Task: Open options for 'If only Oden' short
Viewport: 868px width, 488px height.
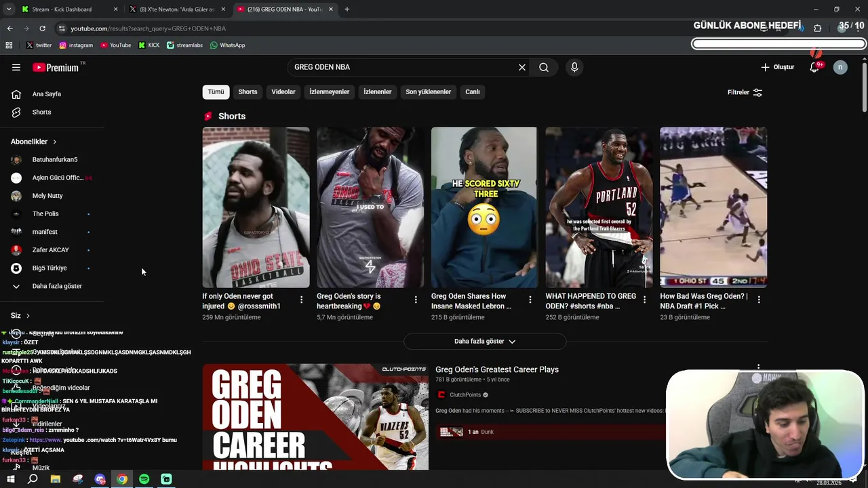Action: click(x=302, y=300)
